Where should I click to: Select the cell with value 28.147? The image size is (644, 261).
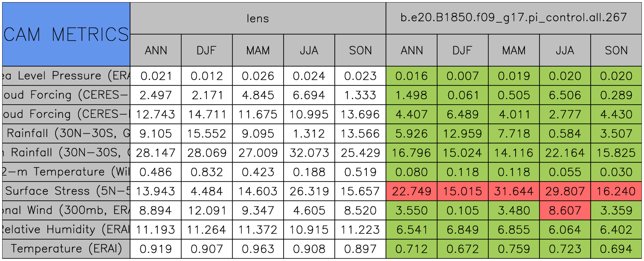coord(156,152)
